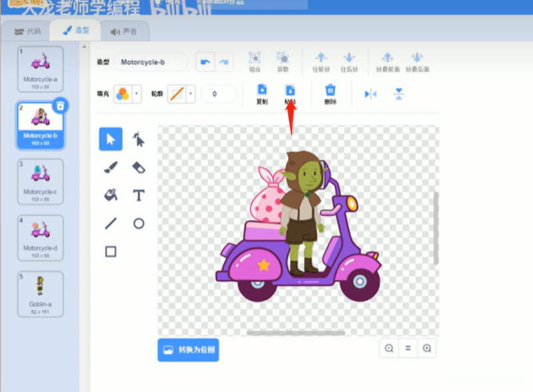
Task: Switch to the 代码 (Code) tab
Action: [x=28, y=31]
